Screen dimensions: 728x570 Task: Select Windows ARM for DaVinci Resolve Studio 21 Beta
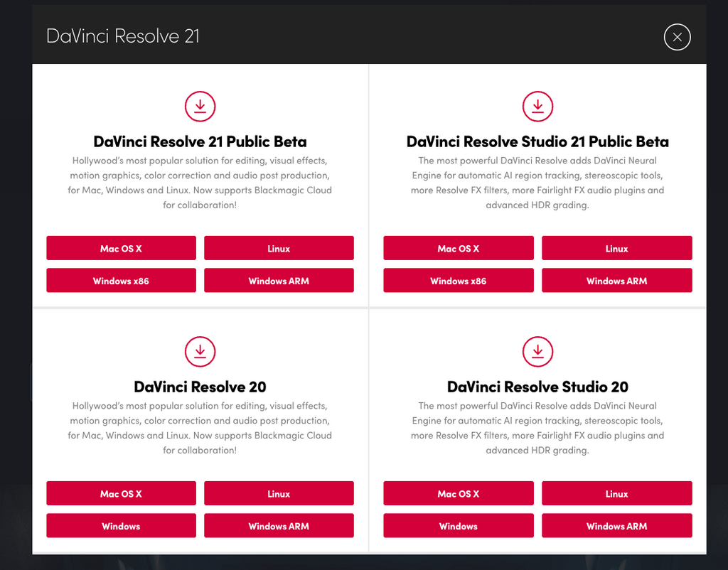point(616,280)
